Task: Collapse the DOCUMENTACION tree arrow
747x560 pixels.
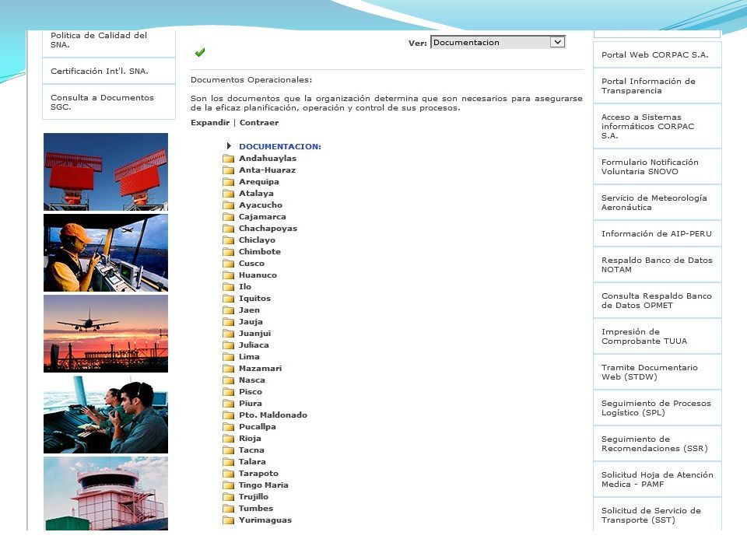Action: click(x=229, y=146)
